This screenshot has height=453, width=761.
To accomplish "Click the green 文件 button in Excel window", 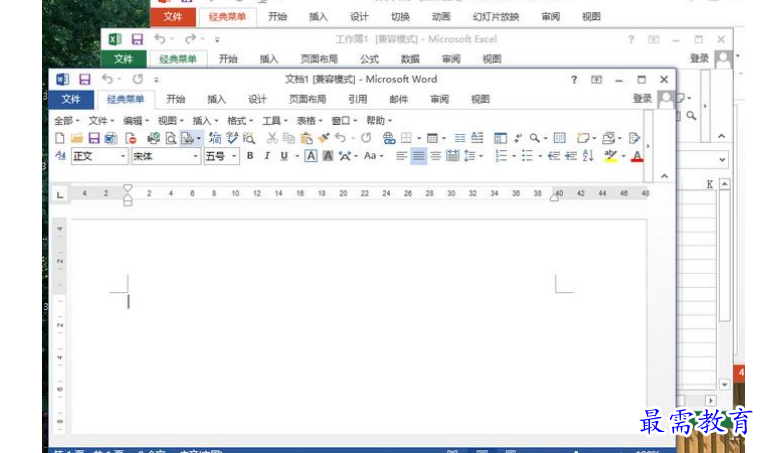I will point(123,59).
